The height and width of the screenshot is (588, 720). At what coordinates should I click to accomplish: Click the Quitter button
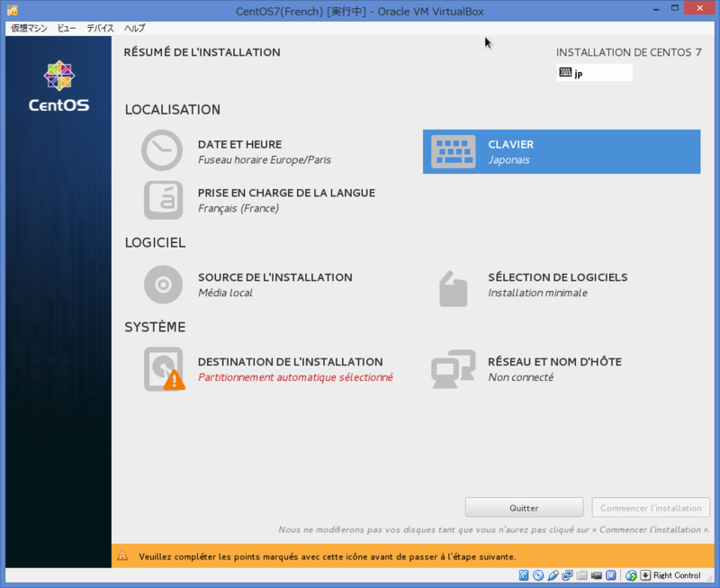point(524,507)
